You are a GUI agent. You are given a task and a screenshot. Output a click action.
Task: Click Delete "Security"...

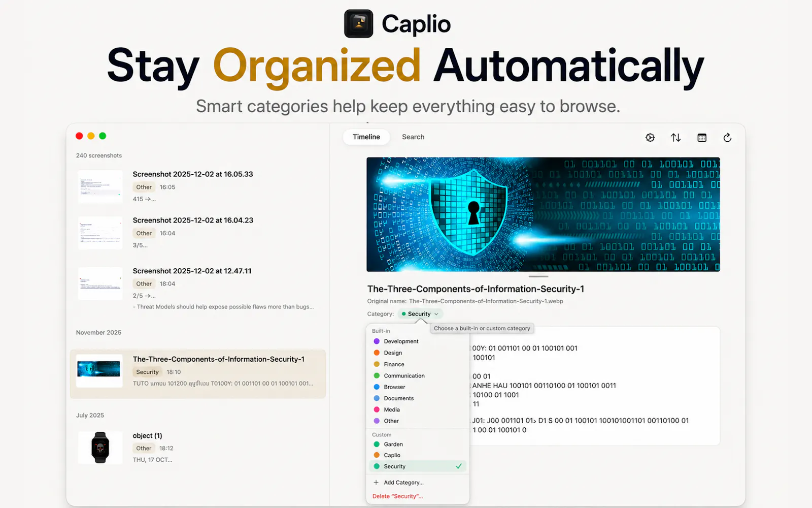pyautogui.click(x=398, y=496)
